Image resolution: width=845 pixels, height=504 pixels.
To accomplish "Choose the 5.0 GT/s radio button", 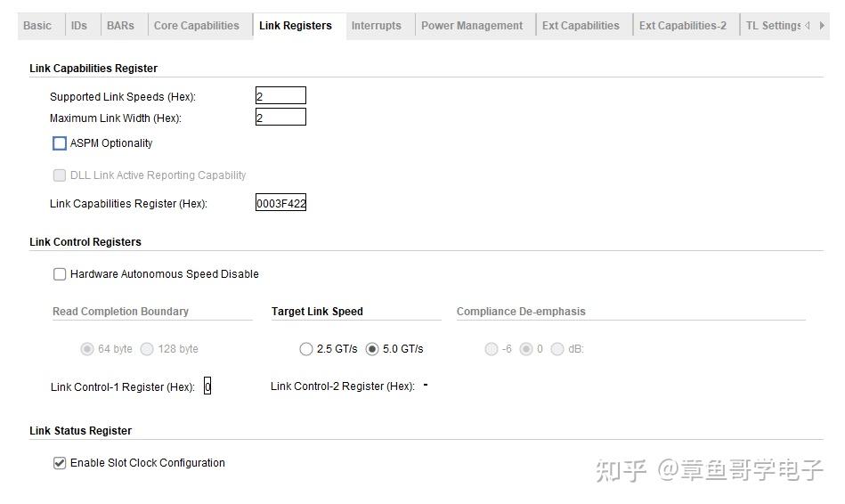I will 372,349.
